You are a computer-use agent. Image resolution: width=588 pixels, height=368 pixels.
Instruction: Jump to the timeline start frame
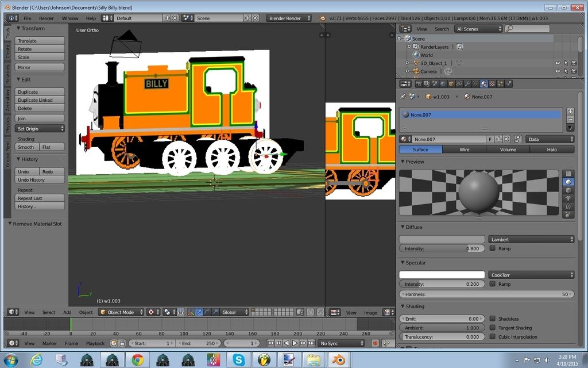270,343
